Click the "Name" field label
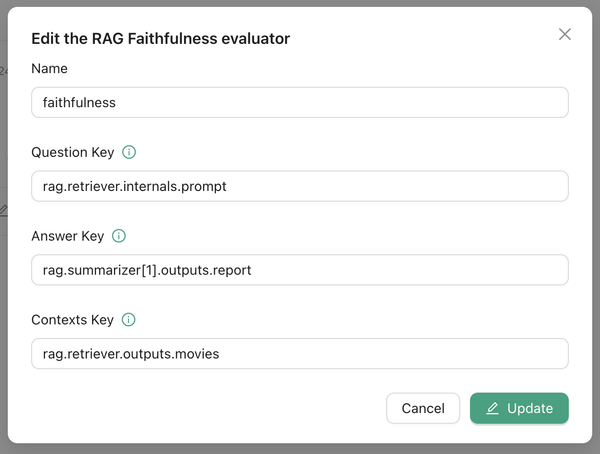Screen dimensions: 600x454 click(50, 69)
